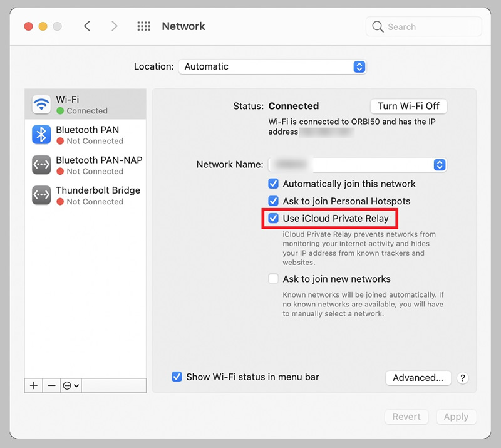Add a new network service
The height and width of the screenshot is (448, 501).
click(x=34, y=385)
